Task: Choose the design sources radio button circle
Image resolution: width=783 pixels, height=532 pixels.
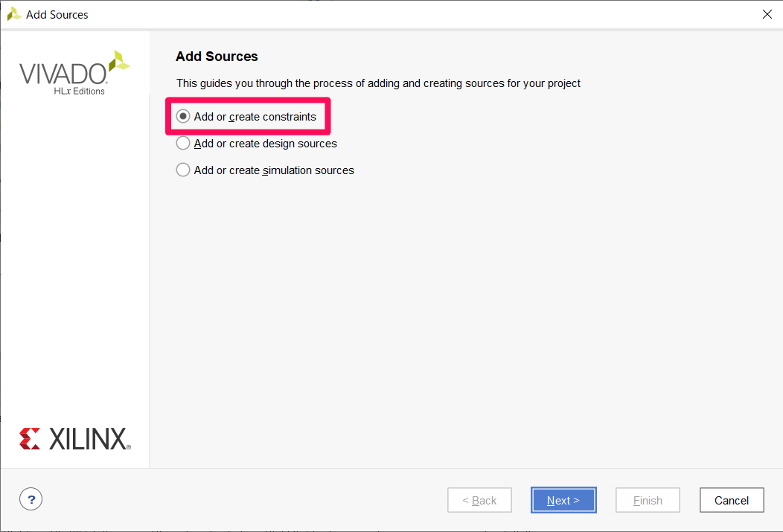Action: [183, 143]
